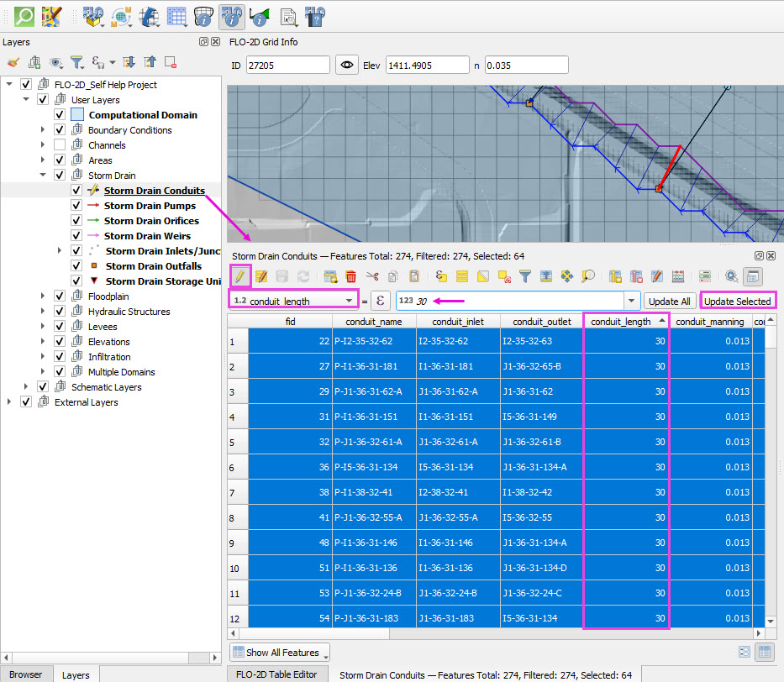This screenshot has height=682, width=784.
Task: Toggle the Floodplain layer checkbox
Action: [60, 296]
